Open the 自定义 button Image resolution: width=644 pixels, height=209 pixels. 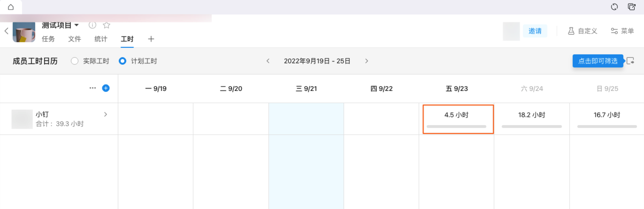tap(583, 31)
